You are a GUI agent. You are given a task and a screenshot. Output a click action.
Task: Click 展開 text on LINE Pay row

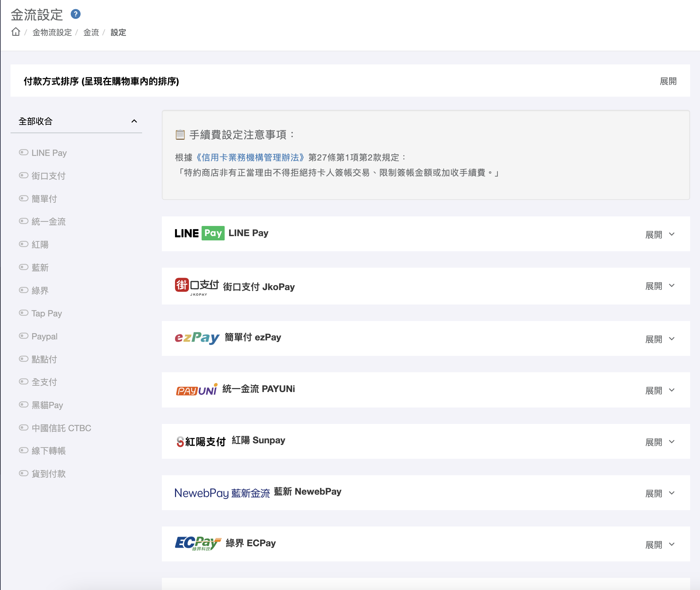[654, 235]
